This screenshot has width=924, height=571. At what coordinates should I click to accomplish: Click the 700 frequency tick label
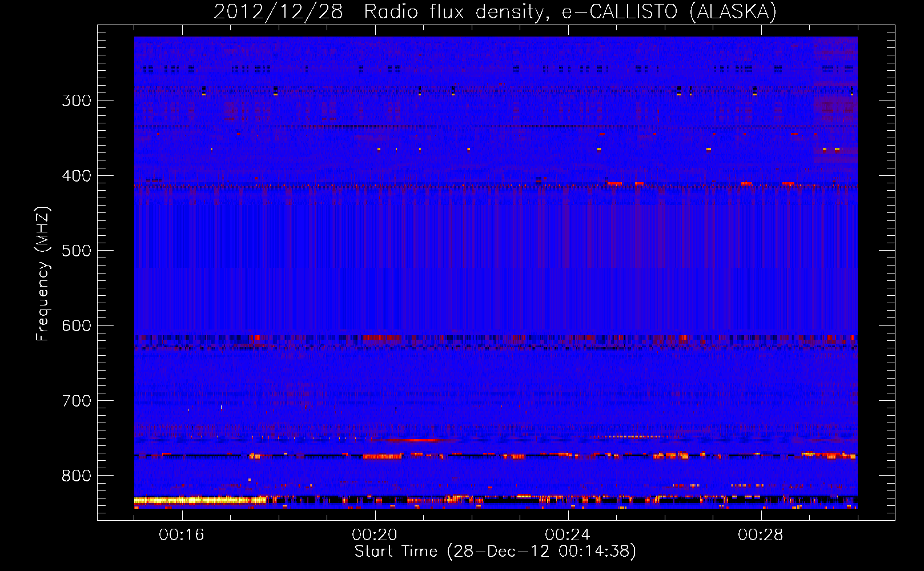point(77,401)
